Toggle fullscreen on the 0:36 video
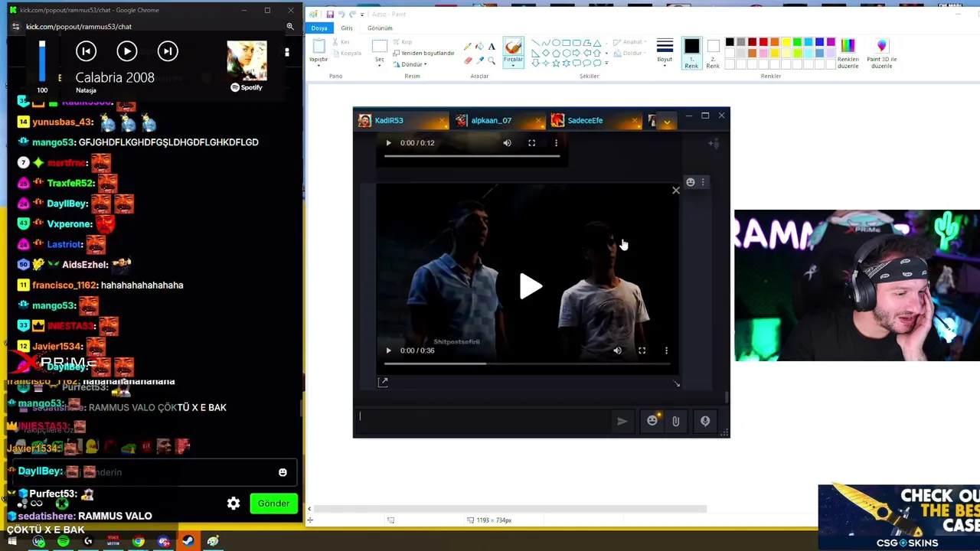 [642, 350]
